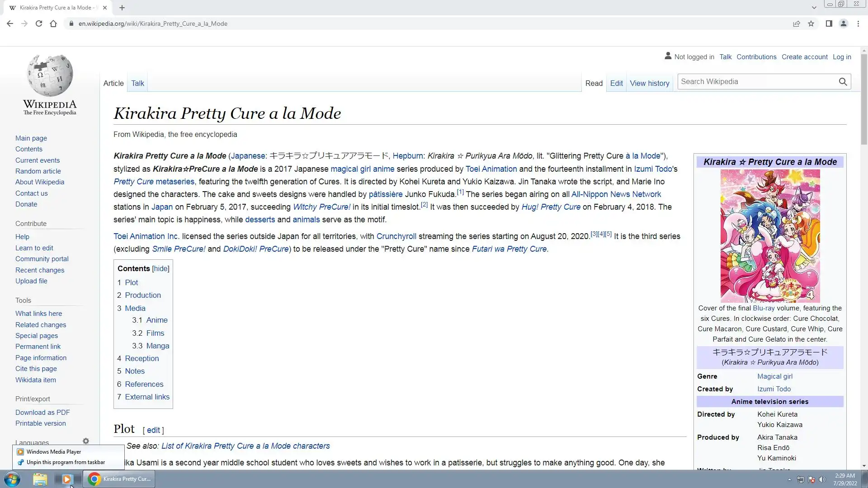The image size is (868, 488).
Task: Expand the tab search chevron dropdown
Action: pos(814,8)
